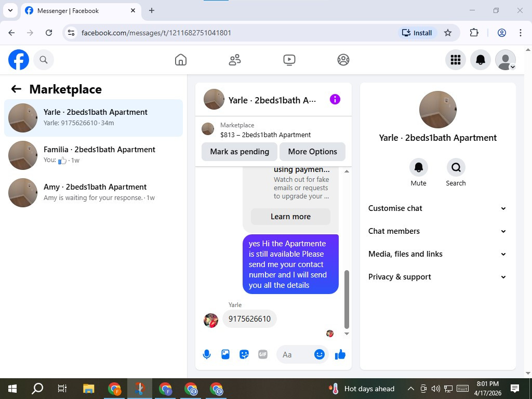Screen dimensions: 532x399
Task: Click the Install app button in address bar
Action: tap(417, 33)
